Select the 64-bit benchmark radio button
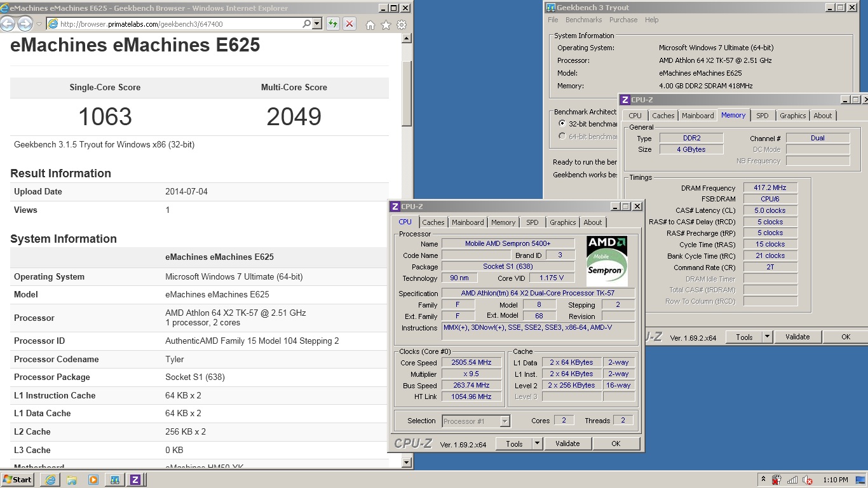Screen dimensions: 868x488 coord(562,136)
